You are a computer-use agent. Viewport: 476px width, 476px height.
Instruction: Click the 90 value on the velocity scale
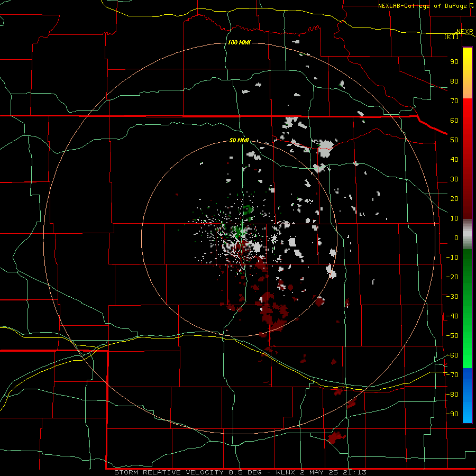coord(454,62)
